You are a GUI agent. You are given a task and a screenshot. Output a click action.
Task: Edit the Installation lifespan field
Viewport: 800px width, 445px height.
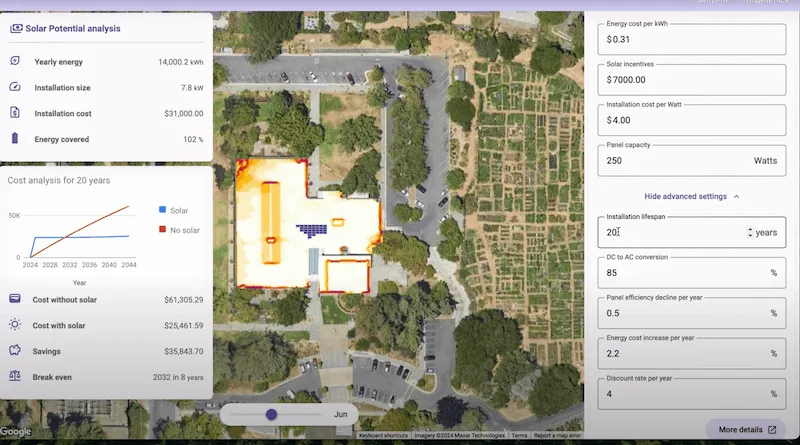point(691,232)
